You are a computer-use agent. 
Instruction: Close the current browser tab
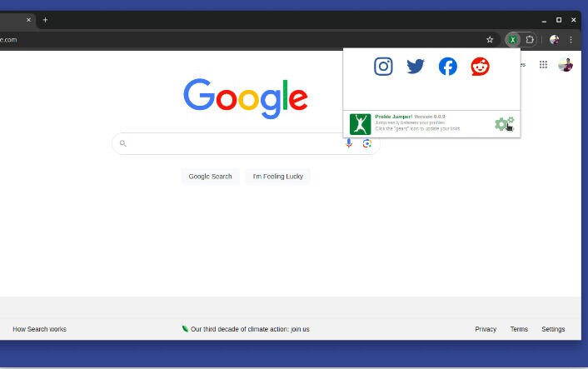pos(28,20)
